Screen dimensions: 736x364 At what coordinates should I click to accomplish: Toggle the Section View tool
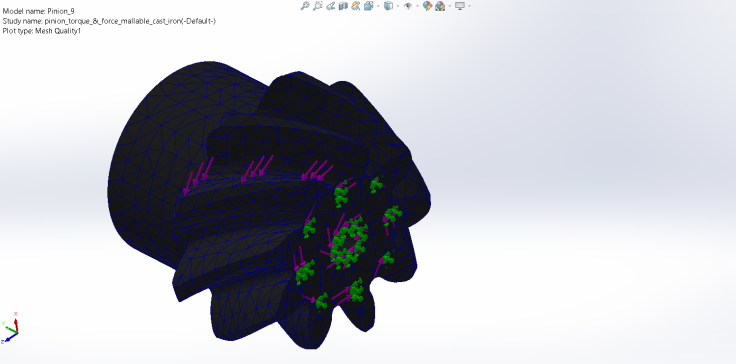tap(343, 6)
